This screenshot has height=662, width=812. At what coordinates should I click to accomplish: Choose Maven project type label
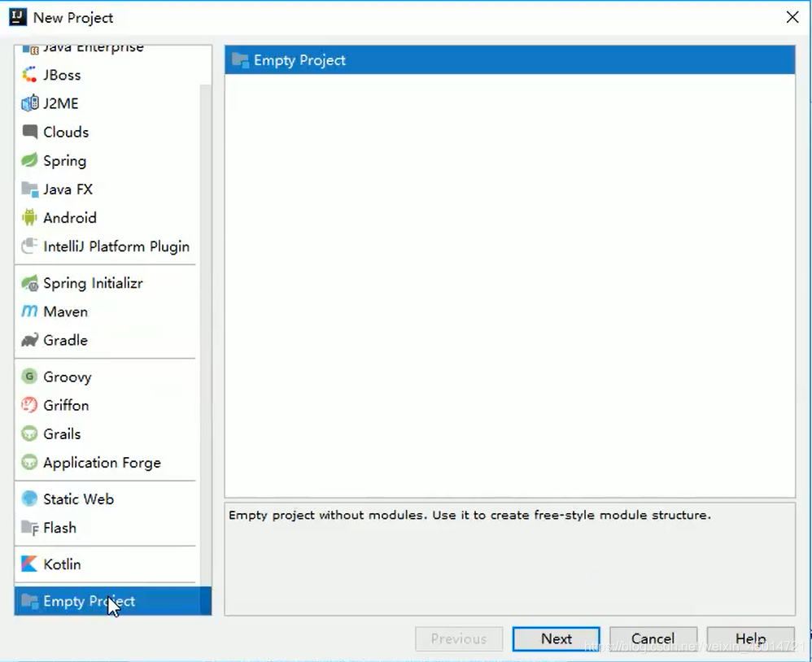(66, 311)
